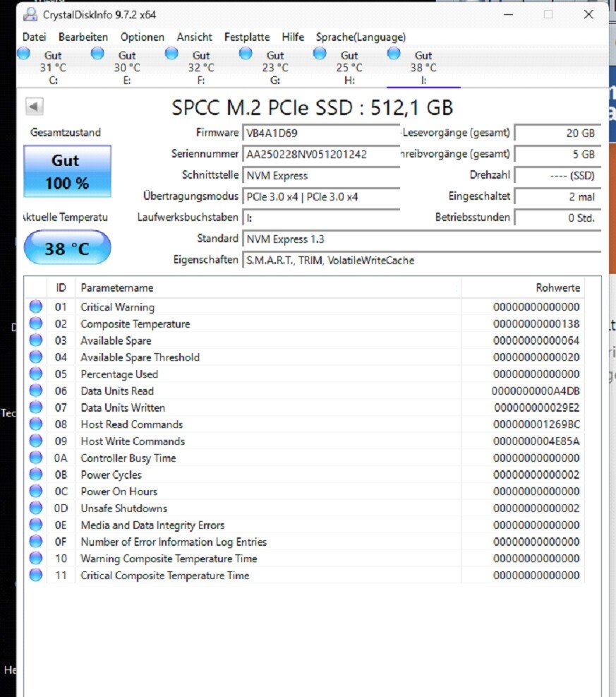Open the Hilfe menu
Viewport: 616px width, 697px height.
(293, 37)
